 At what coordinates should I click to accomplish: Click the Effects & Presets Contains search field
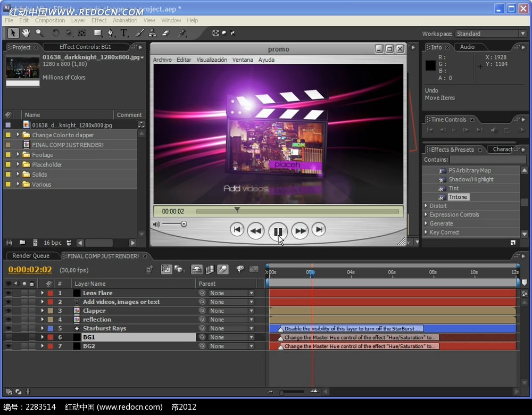click(488, 160)
